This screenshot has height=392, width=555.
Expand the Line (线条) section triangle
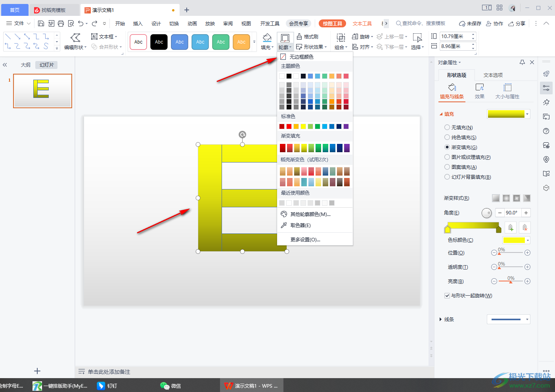pos(440,319)
